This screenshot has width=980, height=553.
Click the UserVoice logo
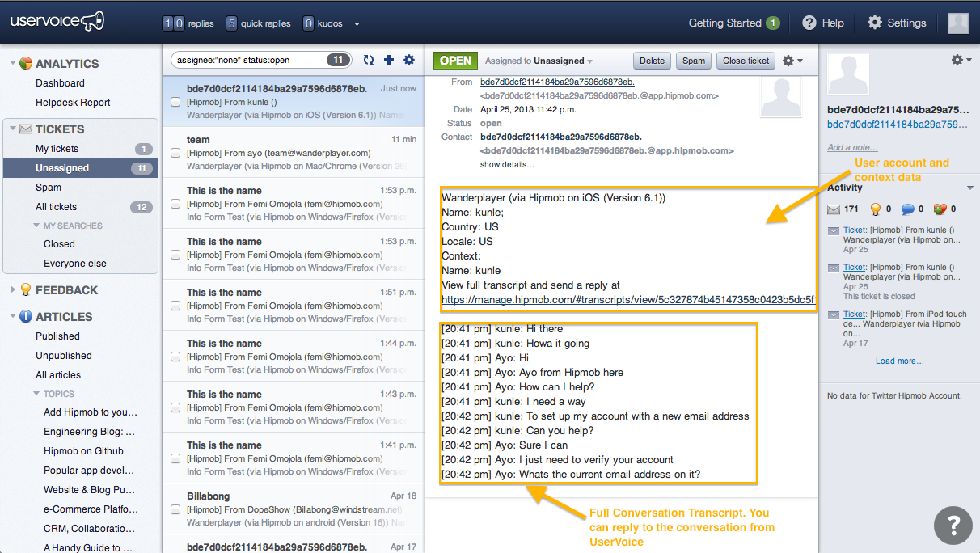tap(57, 22)
